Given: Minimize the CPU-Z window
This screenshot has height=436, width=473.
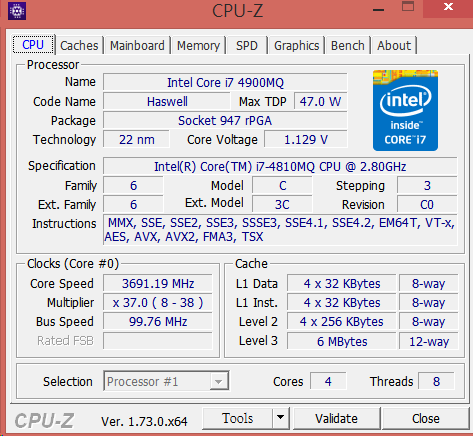Looking at the screenshot, I should click(x=378, y=9).
